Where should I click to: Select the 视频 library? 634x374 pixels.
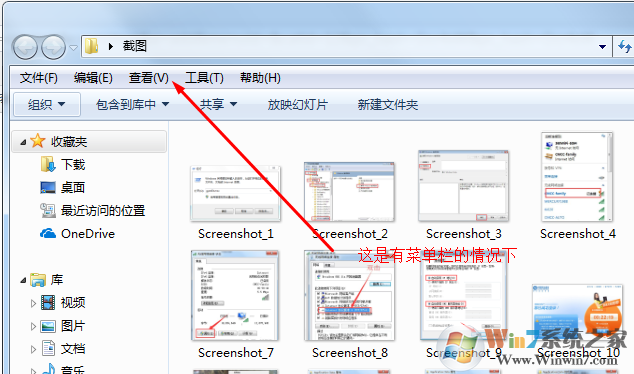[73, 303]
